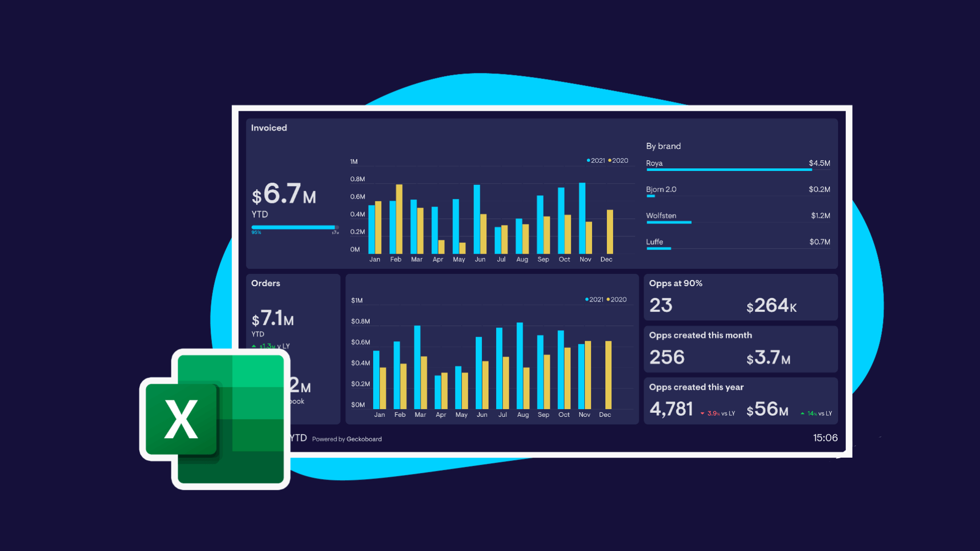This screenshot has height=551, width=980.
Task: Click the $0.2M Bjorn 2.0 value
Action: pos(819,189)
